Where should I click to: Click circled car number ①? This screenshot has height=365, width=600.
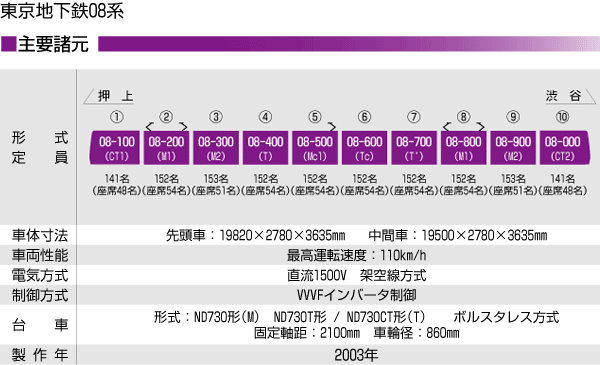tap(117, 117)
